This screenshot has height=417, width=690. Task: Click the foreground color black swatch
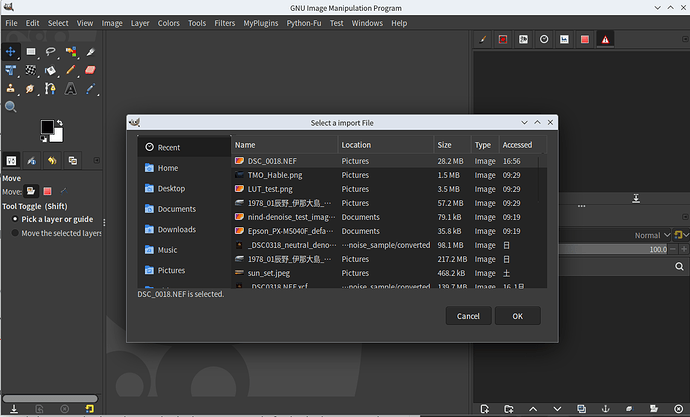click(47, 127)
